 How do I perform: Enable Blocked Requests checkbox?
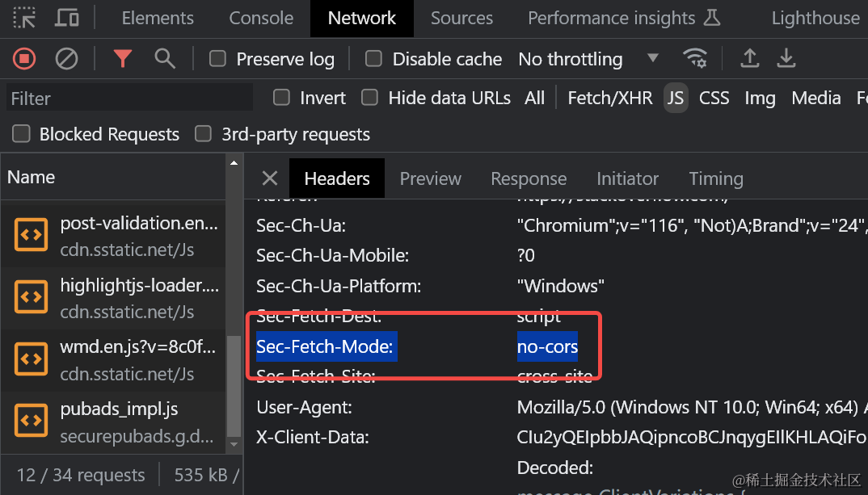(21, 134)
